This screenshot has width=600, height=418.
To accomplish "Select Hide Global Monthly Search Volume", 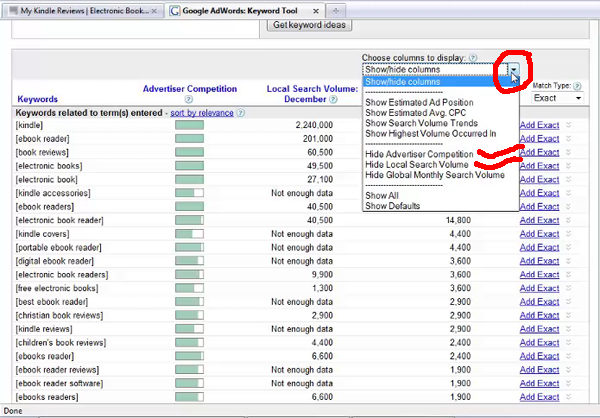I will (x=435, y=175).
